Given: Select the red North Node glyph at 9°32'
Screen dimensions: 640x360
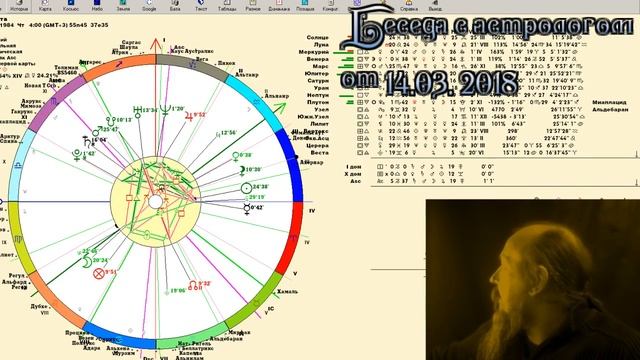Looking at the screenshot, I should (195, 284).
